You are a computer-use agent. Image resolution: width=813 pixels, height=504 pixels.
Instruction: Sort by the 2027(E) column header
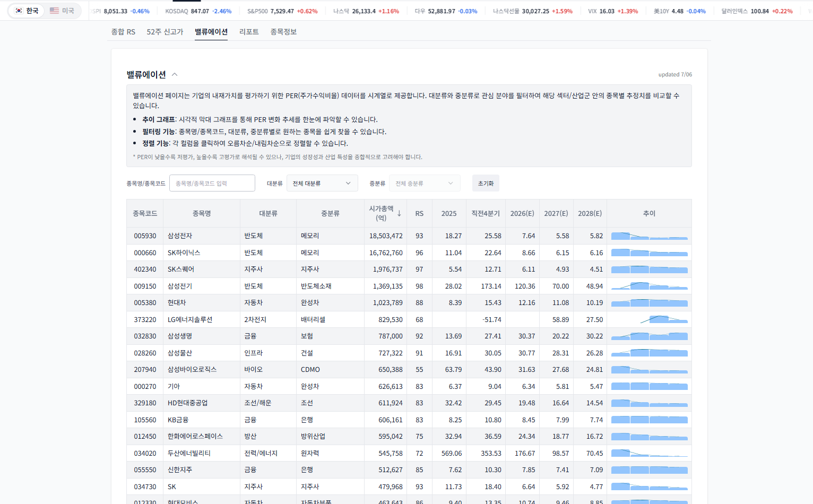(x=556, y=213)
